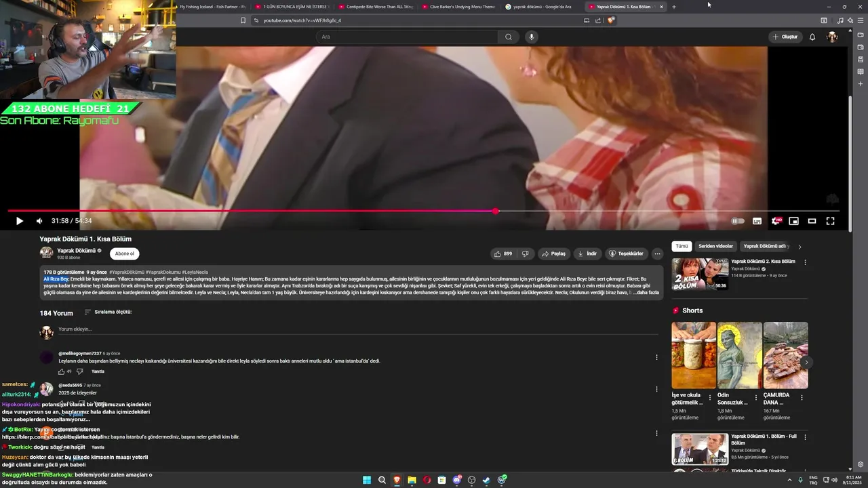This screenshot has width=868, height=488.
Task: Select the 'Tümü' filter chip
Action: [x=682, y=246]
